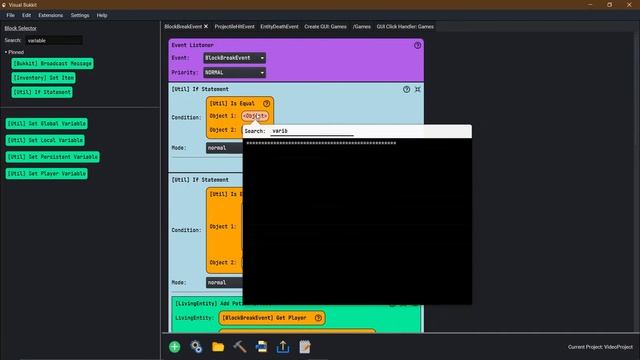The image size is (640, 360).
Task: Open the second Mode normal dropdown
Action: click(224, 282)
